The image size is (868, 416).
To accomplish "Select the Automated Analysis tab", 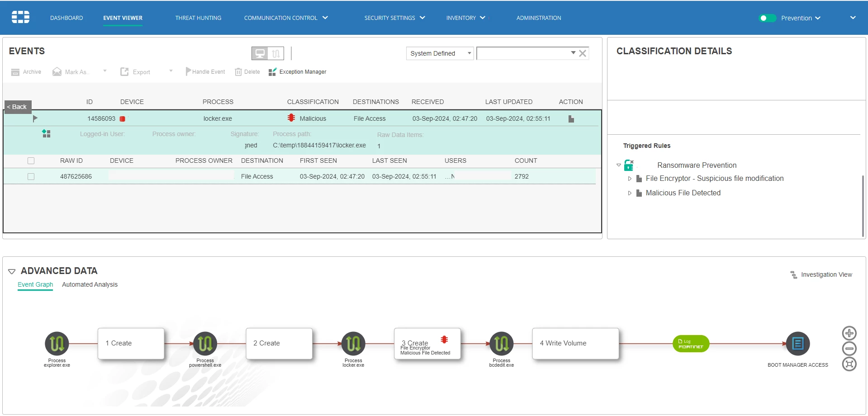I will [x=90, y=284].
